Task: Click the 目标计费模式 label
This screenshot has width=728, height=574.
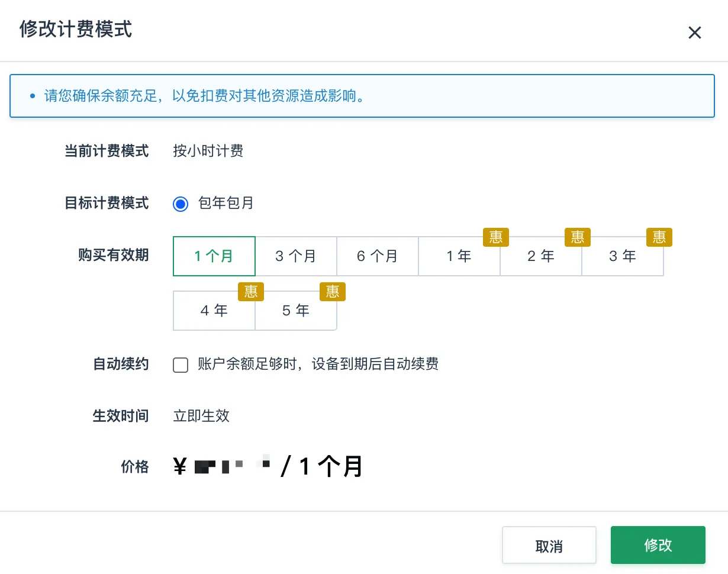Action: pos(107,204)
